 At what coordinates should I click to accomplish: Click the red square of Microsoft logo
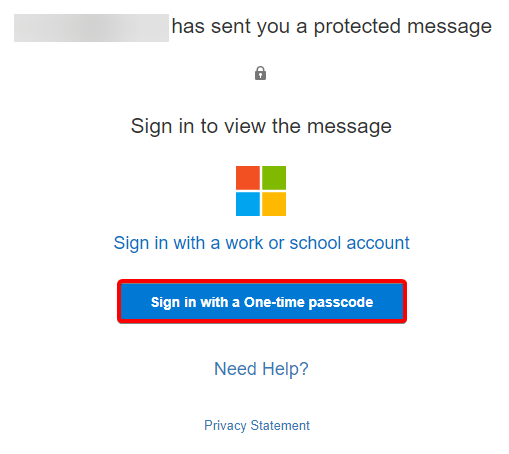(248, 178)
